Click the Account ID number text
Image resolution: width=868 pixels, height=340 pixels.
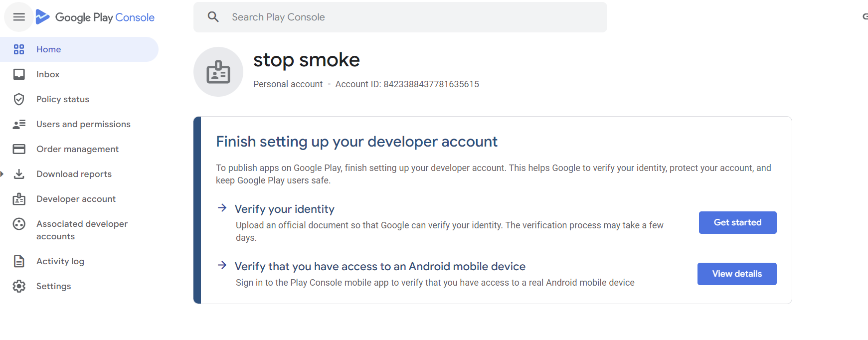pyautogui.click(x=431, y=84)
